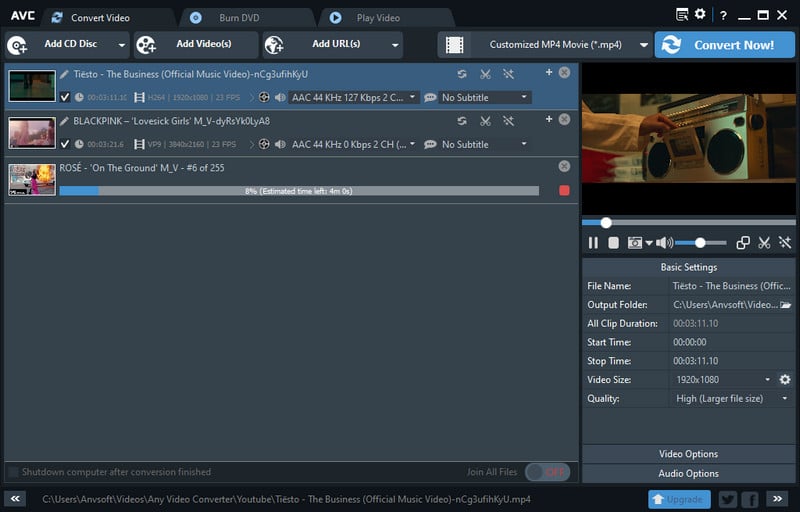Open the application settings gear in the title bar
The height and width of the screenshot is (512, 800).
click(x=700, y=14)
